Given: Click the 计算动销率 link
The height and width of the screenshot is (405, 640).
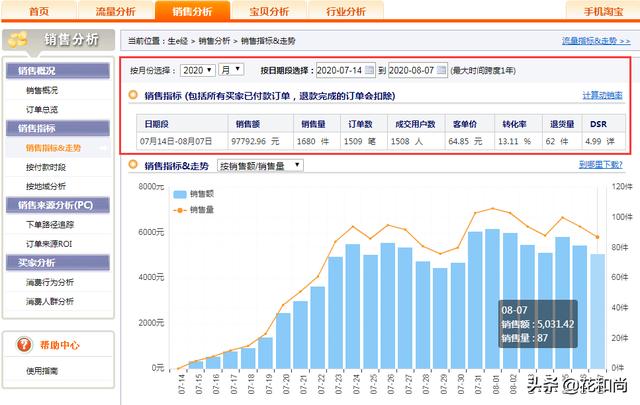Looking at the screenshot, I should coord(602,96).
